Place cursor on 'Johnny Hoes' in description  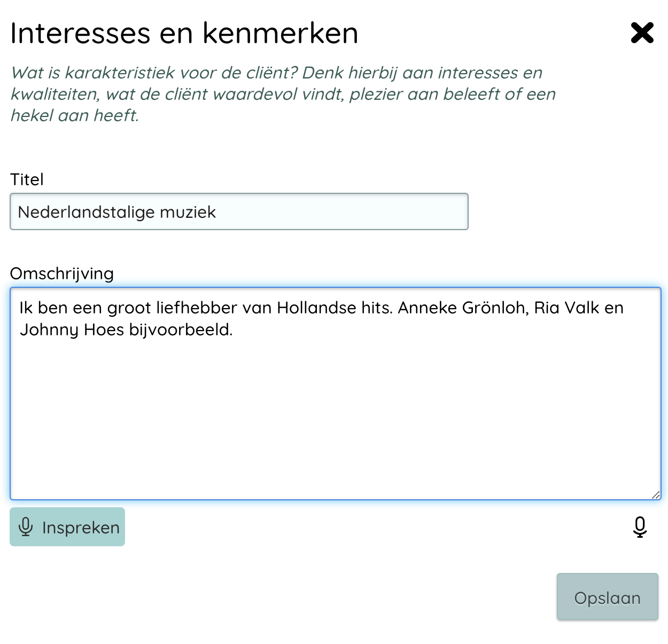coord(72,329)
